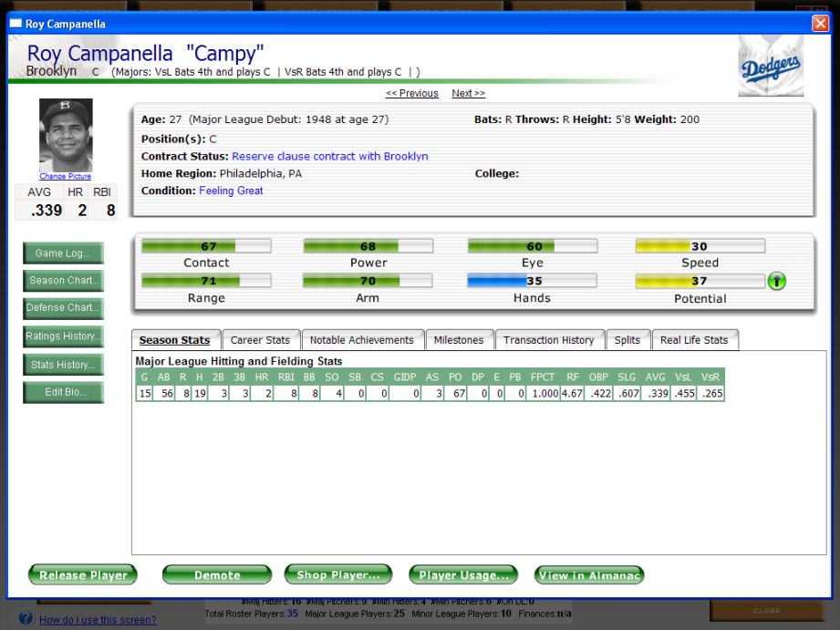View Ratings History
840x630 pixels.
click(63, 336)
